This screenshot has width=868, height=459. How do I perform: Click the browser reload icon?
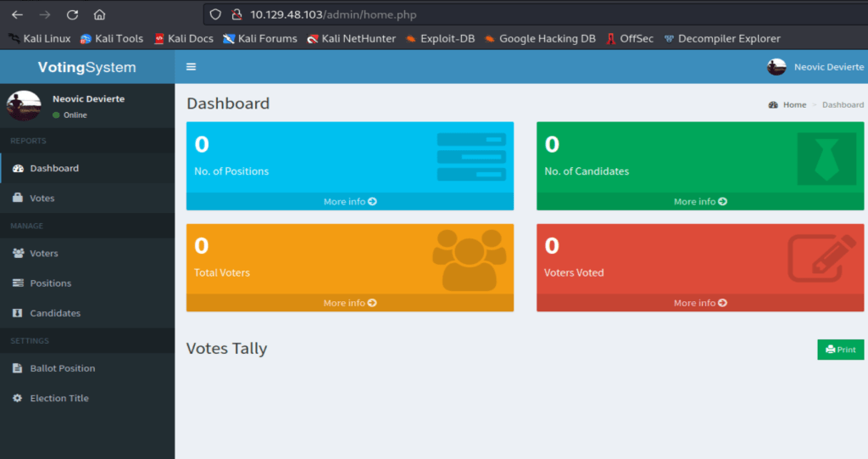(72, 14)
